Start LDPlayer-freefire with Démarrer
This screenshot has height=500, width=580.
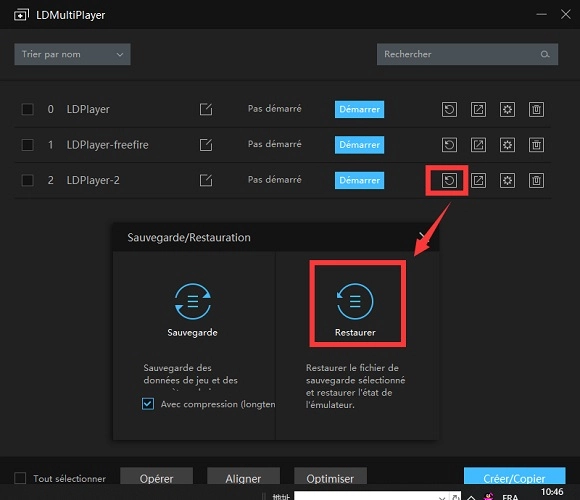pyautogui.click(x=359, y=145)
